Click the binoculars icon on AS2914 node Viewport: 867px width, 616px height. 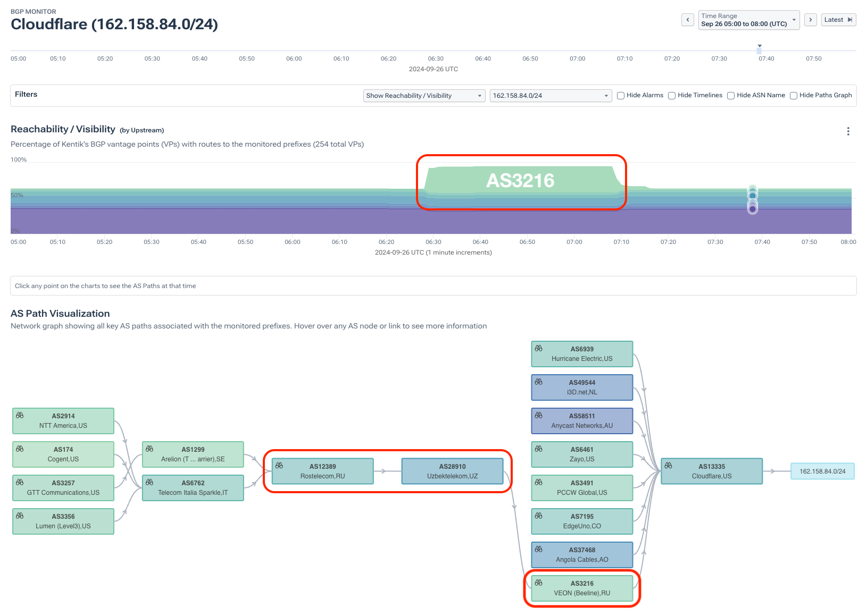[20, 415]
